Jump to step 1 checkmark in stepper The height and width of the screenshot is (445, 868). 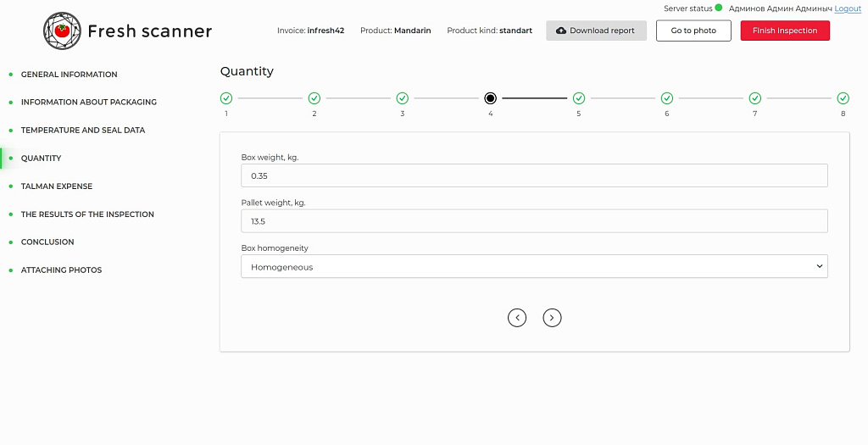[226, 98]
